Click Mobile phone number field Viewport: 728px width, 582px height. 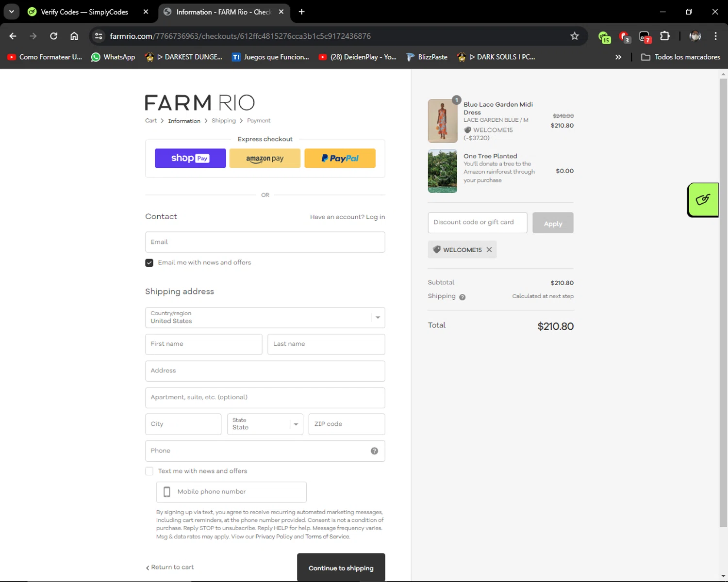point(232,492)
